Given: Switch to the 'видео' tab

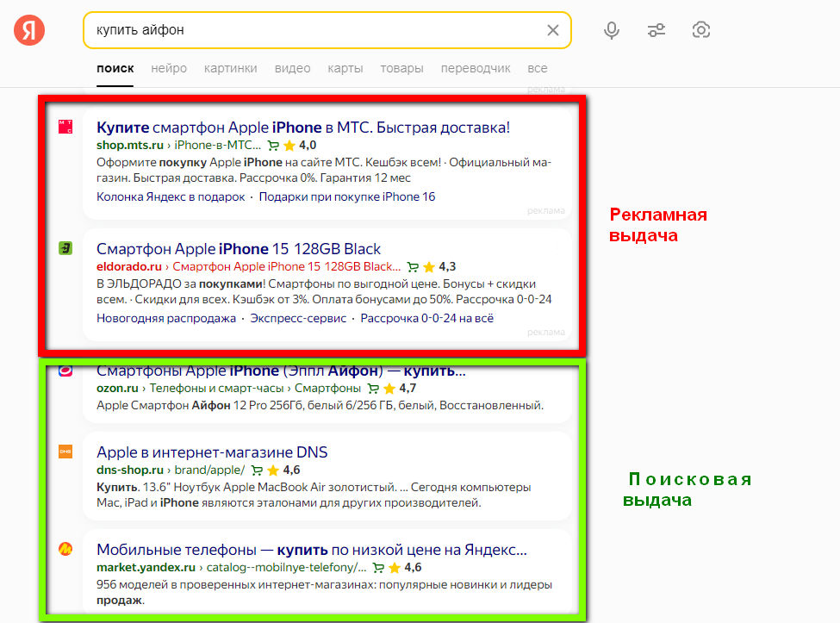Looking at the screenshot, I should tap(293, 69).
